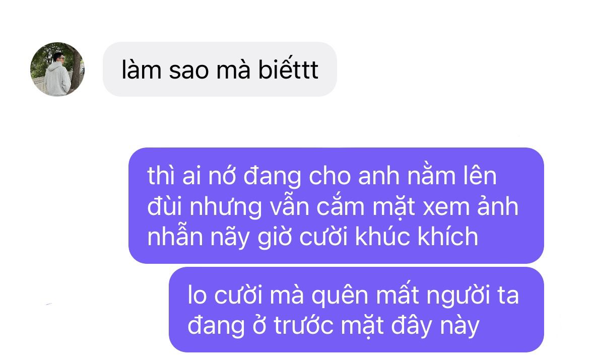Click the text line "đang ở trước mặt đây này"
This screenshot has width=596, height=364.
point(334,326)
